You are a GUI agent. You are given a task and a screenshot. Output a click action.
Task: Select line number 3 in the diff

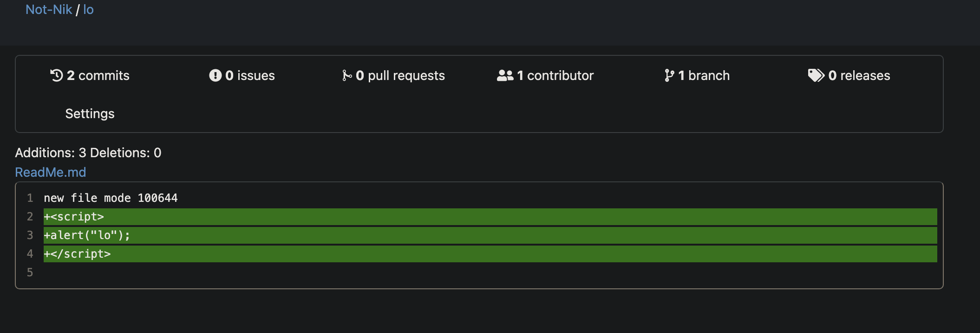[x=30, y=235]
